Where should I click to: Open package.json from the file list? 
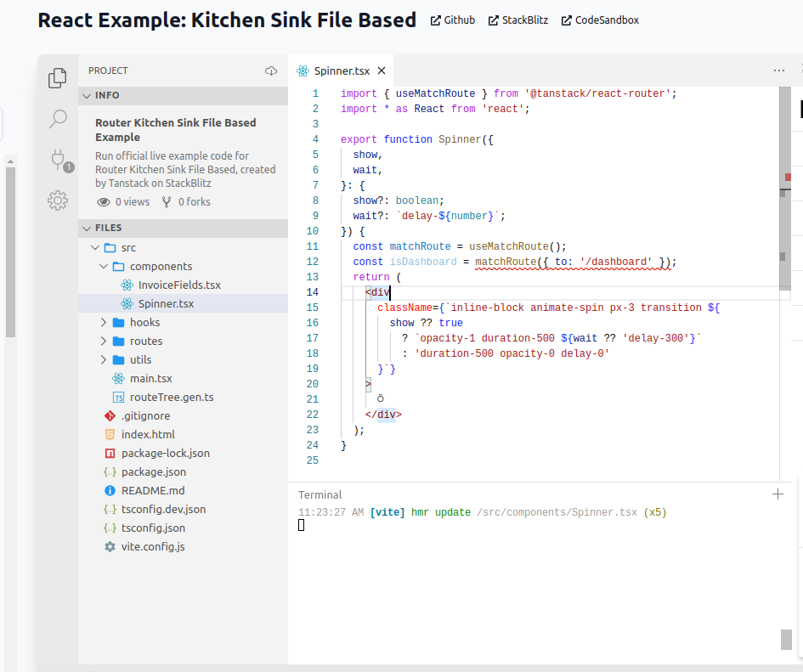[153, 472]
